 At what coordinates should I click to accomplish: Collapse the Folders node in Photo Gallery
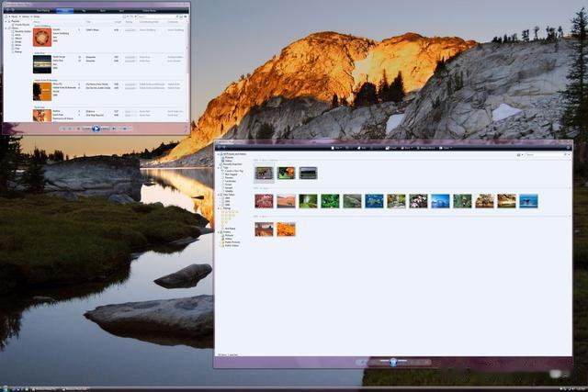coord(219,232)
